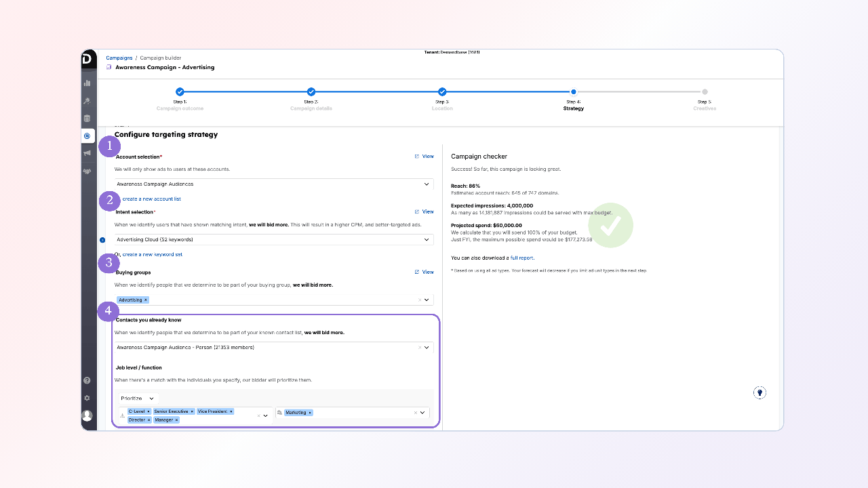Click the user profile avatar icon

87,415
